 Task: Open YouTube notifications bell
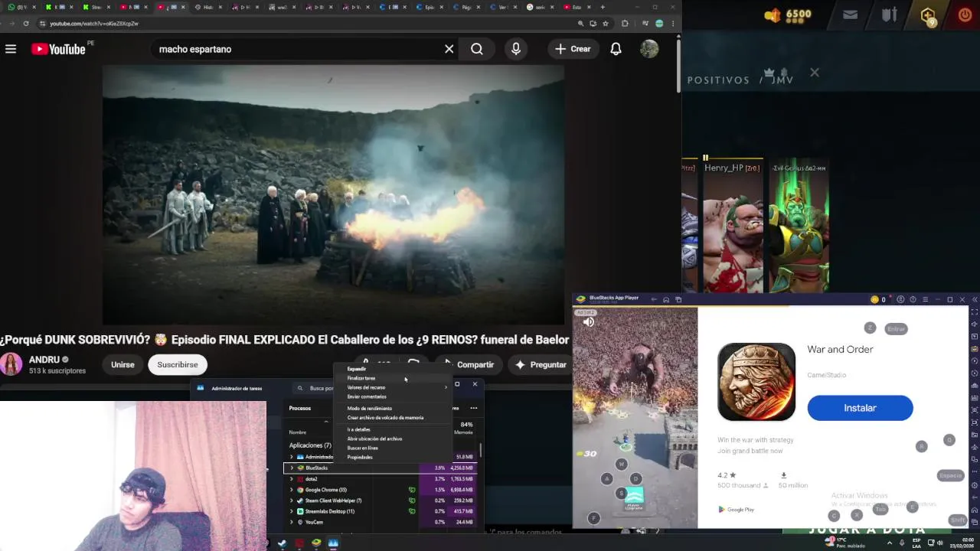tap(616, 49)
